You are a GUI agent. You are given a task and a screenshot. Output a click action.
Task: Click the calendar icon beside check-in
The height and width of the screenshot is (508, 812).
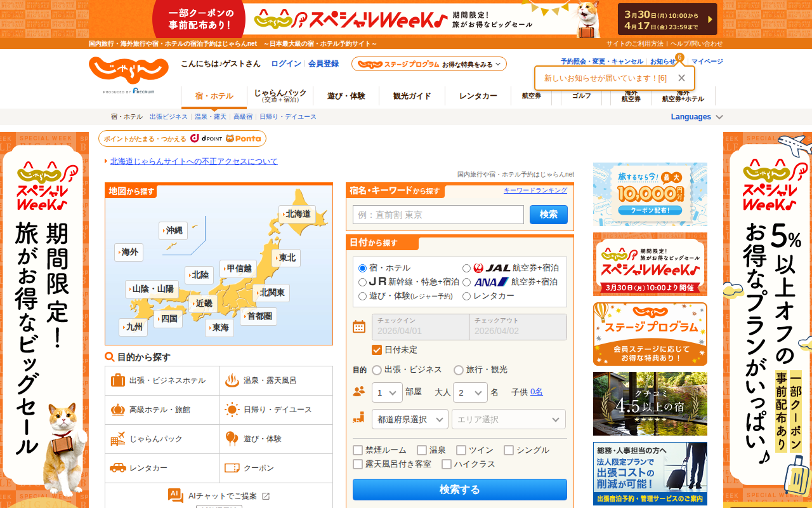359,327
